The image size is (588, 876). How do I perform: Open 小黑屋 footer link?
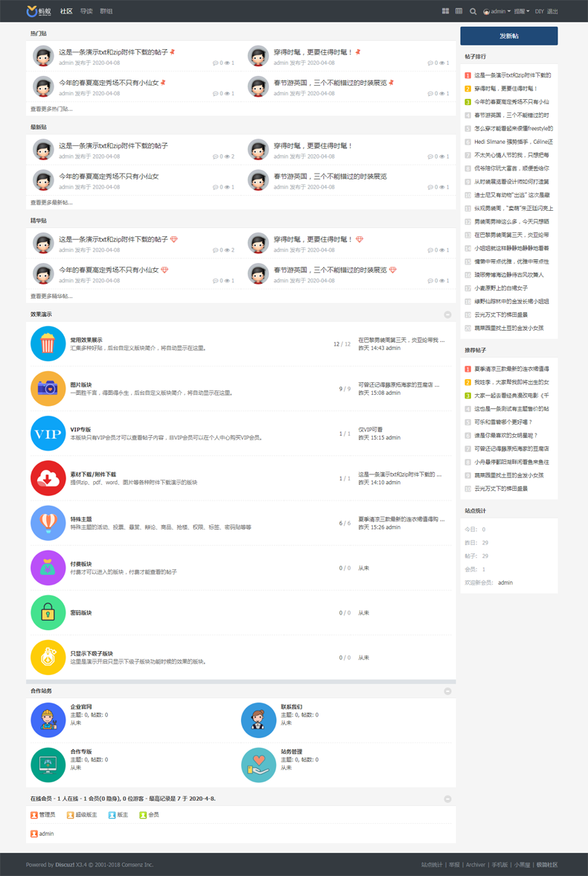pos(523,865)
